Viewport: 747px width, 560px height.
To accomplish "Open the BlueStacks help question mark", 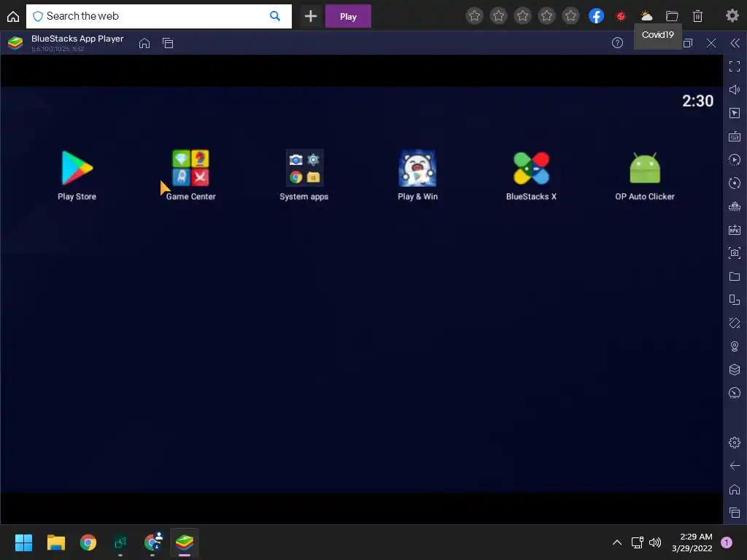I will pyautogui.click(x=617, y=43).
